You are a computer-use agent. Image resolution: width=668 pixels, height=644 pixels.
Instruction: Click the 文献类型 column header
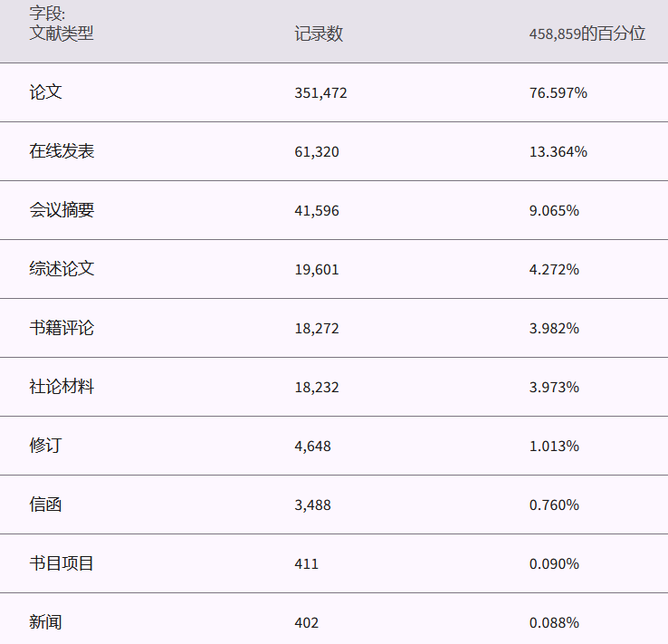62,34
